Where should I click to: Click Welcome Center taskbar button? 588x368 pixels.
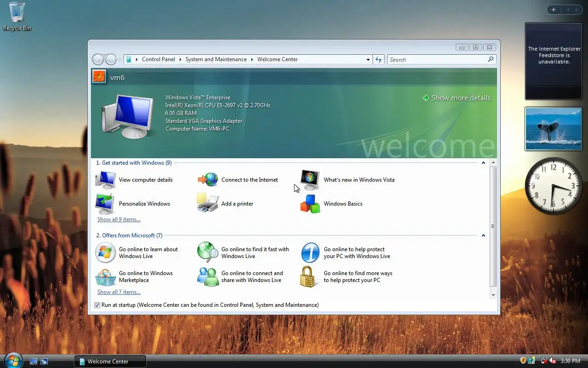tap(110, 361)
